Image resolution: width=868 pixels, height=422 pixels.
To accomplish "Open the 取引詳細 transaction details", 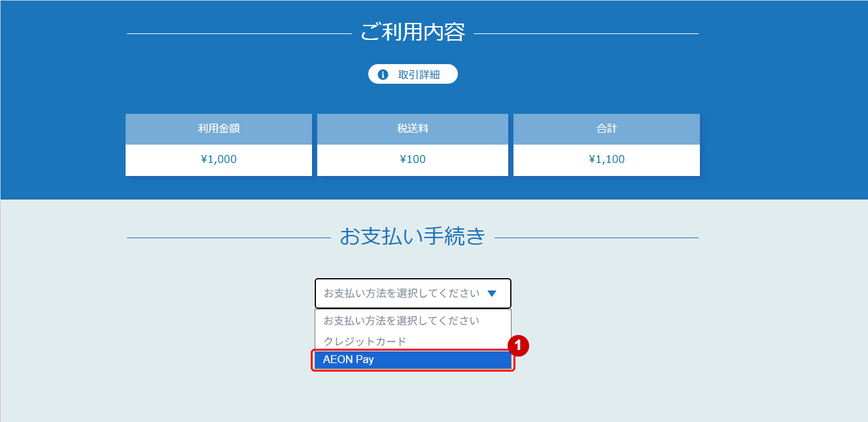I will coord(413,74).
